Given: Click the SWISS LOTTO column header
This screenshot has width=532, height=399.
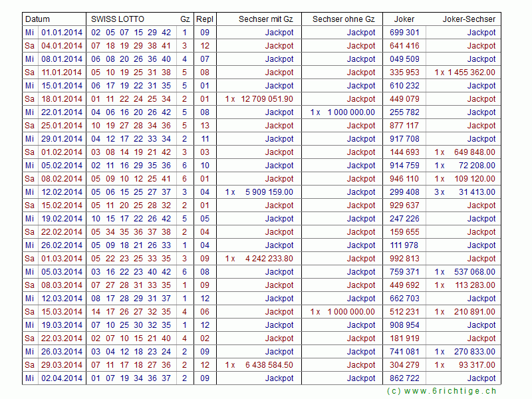Looking at the screenshot, I should [x=118, y=19].
